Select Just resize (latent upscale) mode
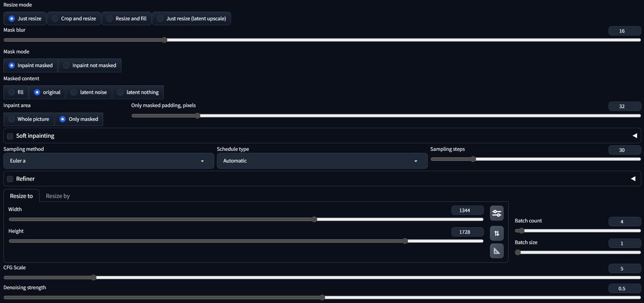 (192, 18)
